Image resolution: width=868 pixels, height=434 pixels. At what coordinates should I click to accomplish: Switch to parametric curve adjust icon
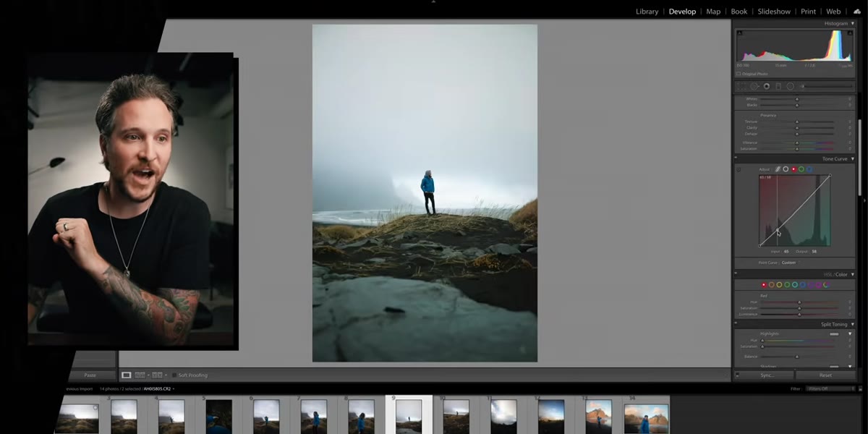pos(778,169)
